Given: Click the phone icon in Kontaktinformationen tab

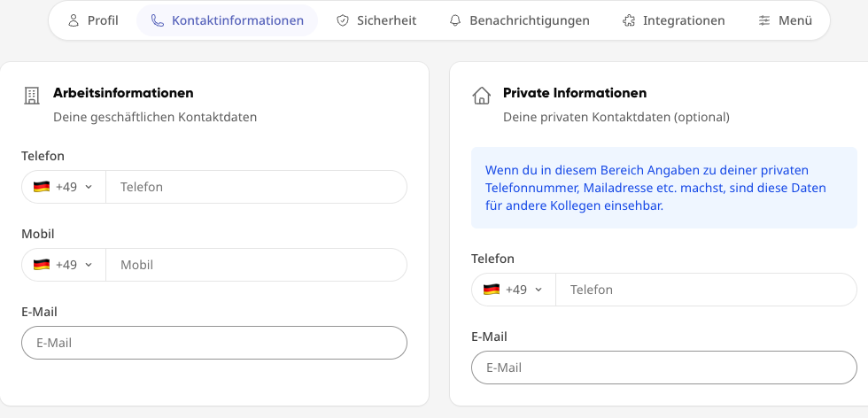Looking at the screenshot, I should click(x=158, y=21).
